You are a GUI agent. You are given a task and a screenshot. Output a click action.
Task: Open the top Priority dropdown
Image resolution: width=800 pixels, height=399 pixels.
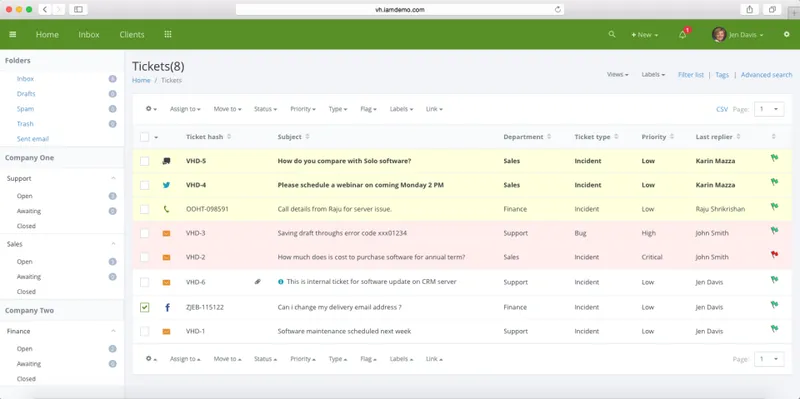[303, 109]
